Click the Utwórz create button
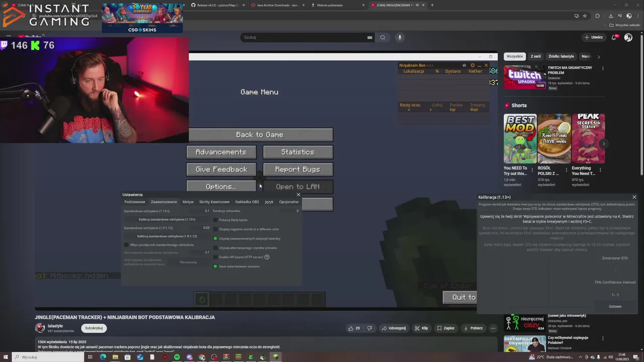Screen dimensions: 644x362 pyautogui.click(x=594, y=37)
